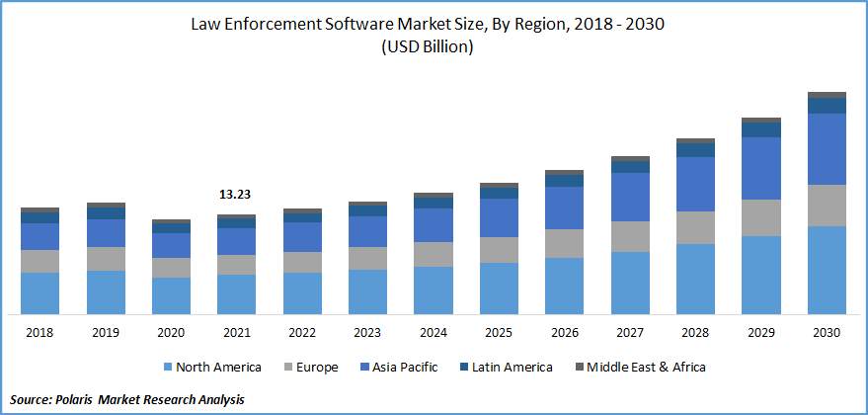Select the 2030 x-axis label
Screen dimensions: 868x415
[827, 333]
